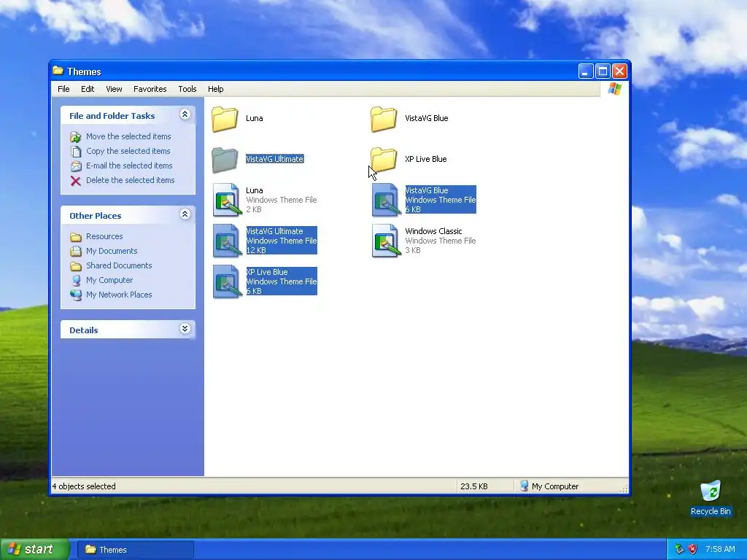Click the E-mail the selected items icon
747x560 pixels.
click(76, 166)
